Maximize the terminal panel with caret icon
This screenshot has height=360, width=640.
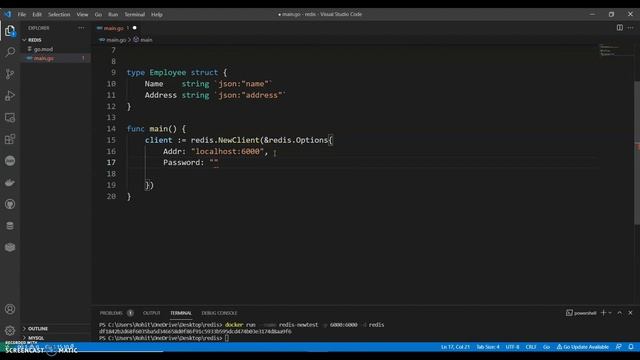tap(620, 313)
